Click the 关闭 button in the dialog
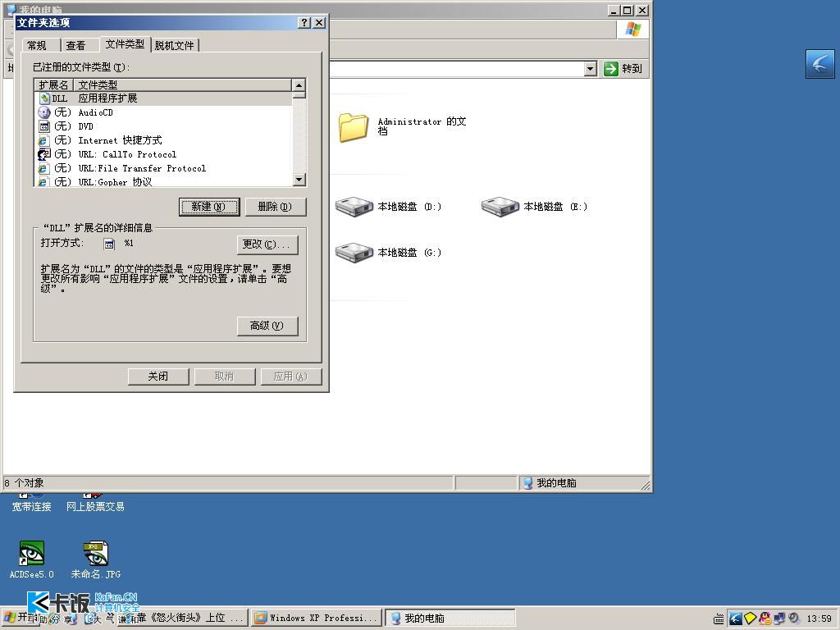 [158, 376]
